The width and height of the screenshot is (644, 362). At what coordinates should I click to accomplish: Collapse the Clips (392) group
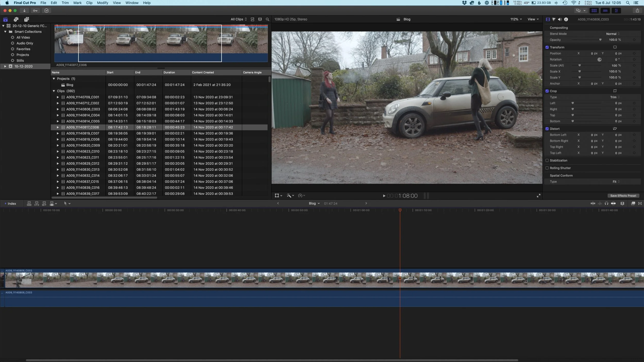[54, 91]
